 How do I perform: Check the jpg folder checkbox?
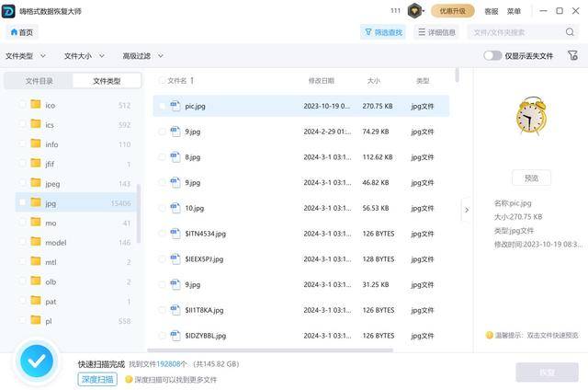click(x=22, y=202)
